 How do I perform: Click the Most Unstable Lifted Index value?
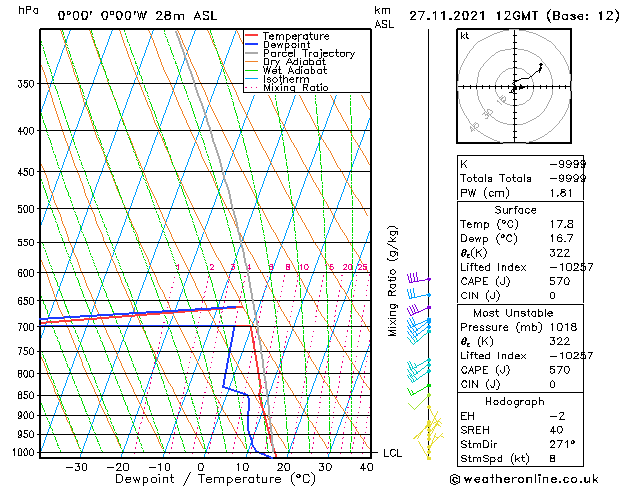coord(571,356)
